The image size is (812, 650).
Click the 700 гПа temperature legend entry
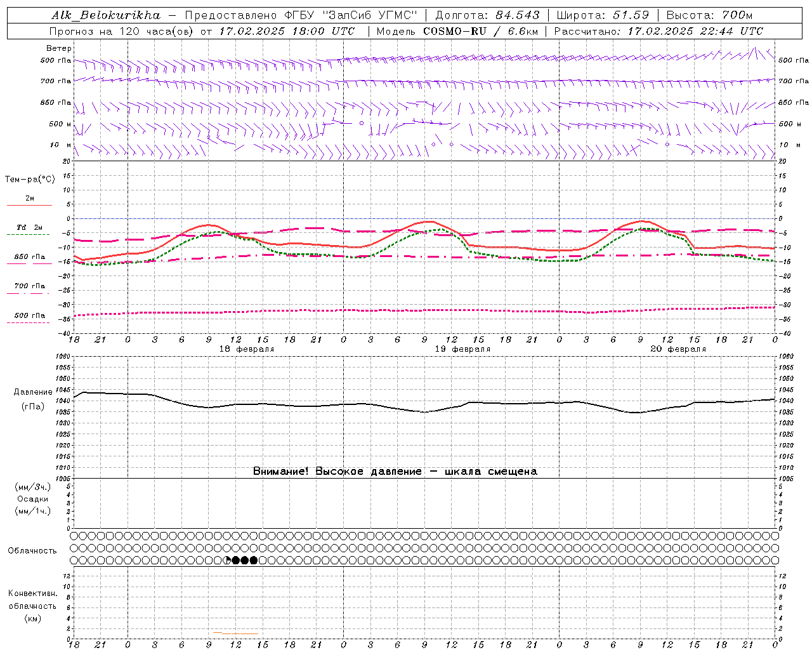(30, 286)
